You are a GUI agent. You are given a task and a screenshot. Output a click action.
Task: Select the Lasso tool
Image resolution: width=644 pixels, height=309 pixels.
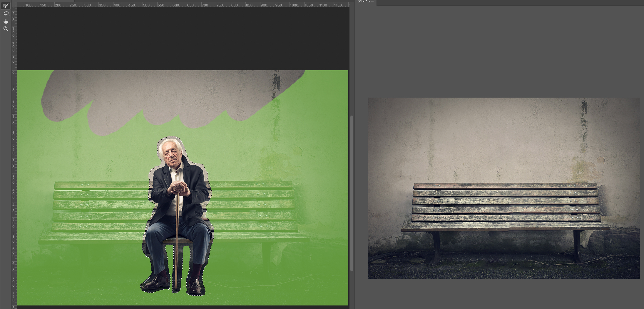(x=6, y=14)
